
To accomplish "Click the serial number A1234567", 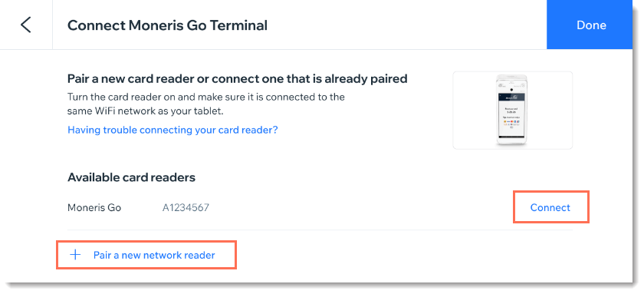I will tap(186, 208).
